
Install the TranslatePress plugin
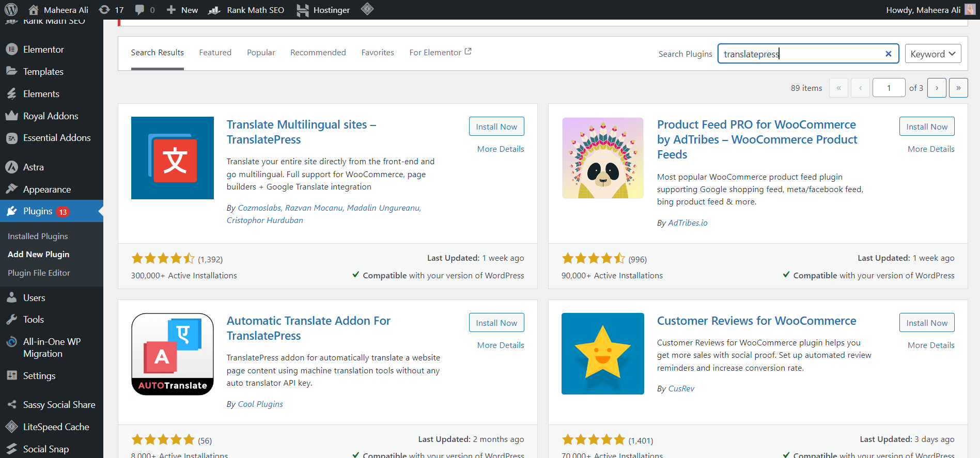point(496,127)
